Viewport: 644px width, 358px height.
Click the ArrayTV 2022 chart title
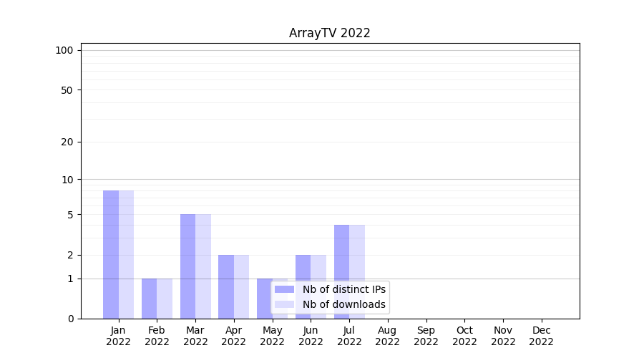329,33
